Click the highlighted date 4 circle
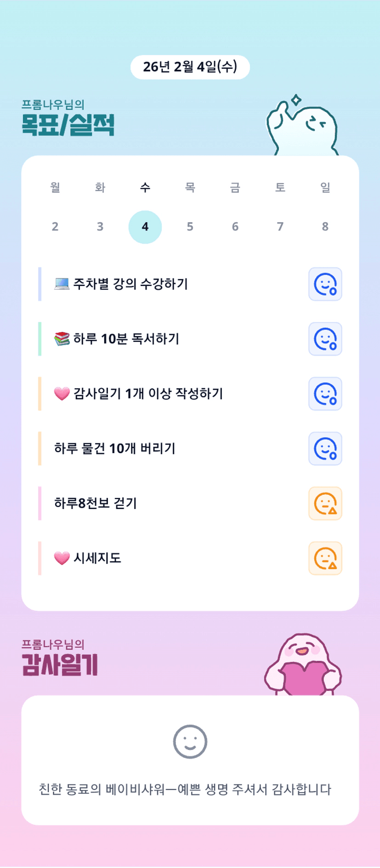The width and height of the screenshot is (380, 868). coord(145,227)
